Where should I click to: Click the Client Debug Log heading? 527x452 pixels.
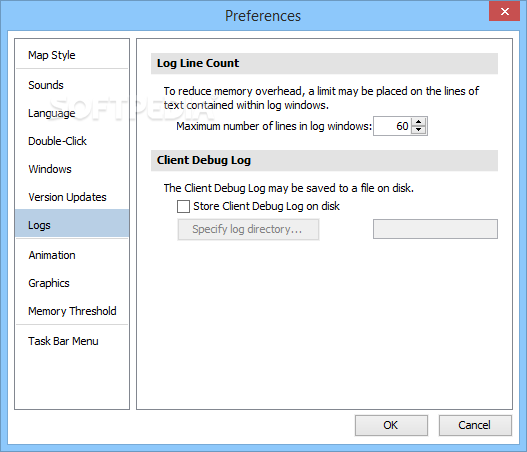point(204,160)
